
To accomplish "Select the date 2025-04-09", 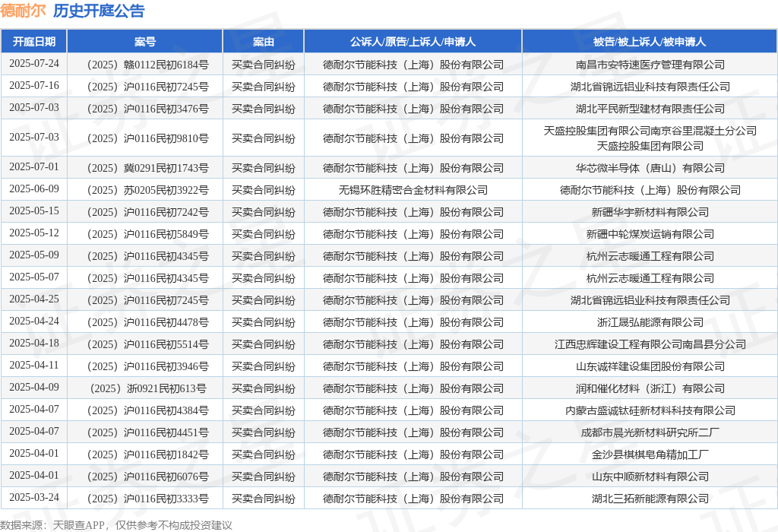I will pos(33,387).
